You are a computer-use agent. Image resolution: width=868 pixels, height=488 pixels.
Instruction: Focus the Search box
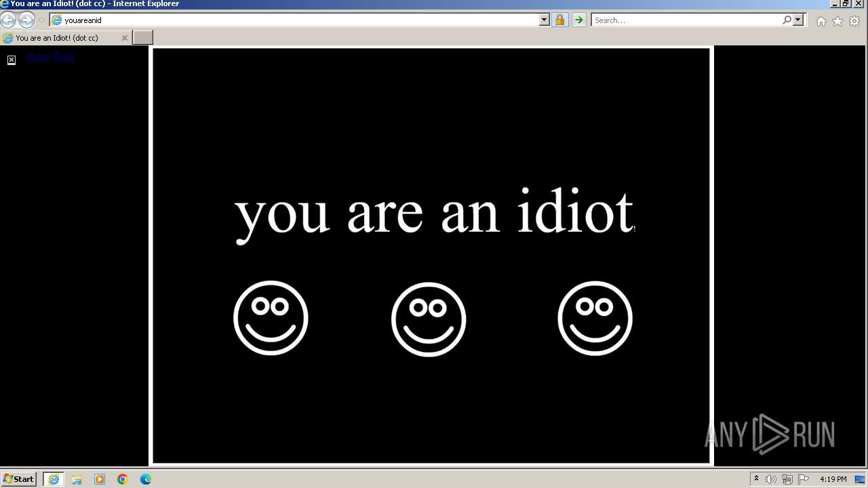coord(686,20)
